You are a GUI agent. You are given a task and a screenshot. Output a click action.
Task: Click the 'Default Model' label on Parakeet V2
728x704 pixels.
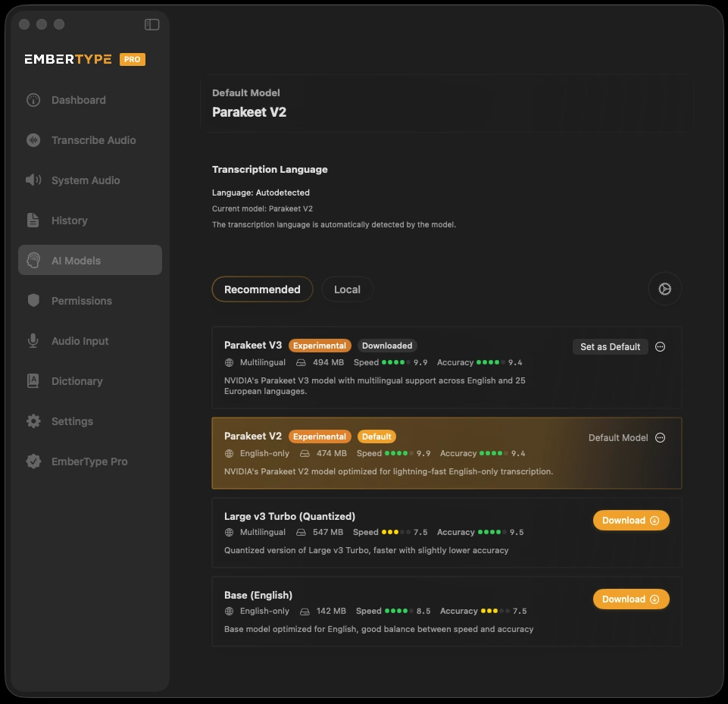click(x=618, y=438)
